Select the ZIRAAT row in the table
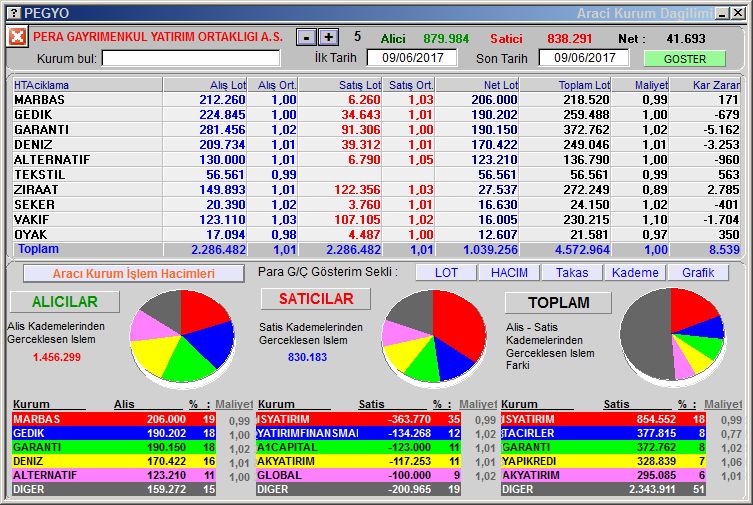The height and width of the screenshot is (505, 753). coord(376,190)
